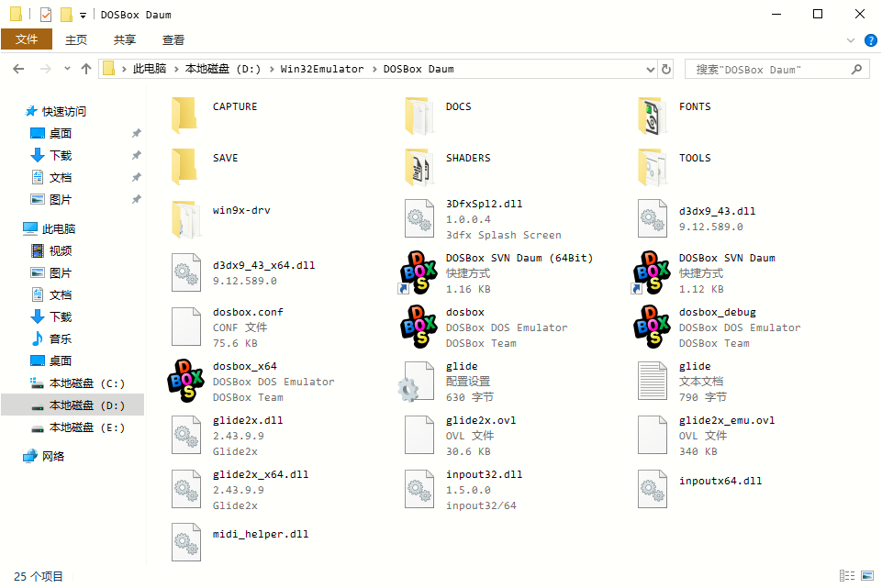This screenshot has height=588, width=882.
Task: Open Explorer help via question mark icon
Action: click(x=870, y=40)
